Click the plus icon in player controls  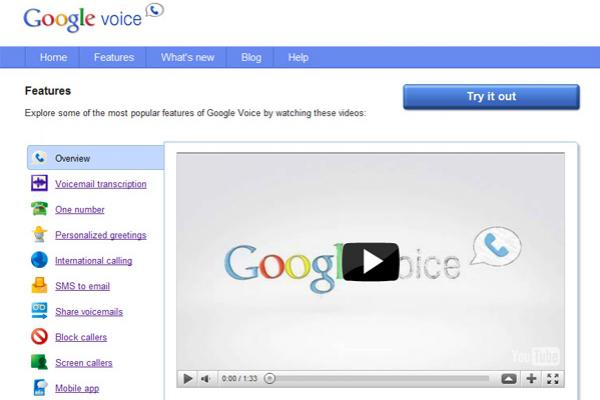(x=531, y=379)
